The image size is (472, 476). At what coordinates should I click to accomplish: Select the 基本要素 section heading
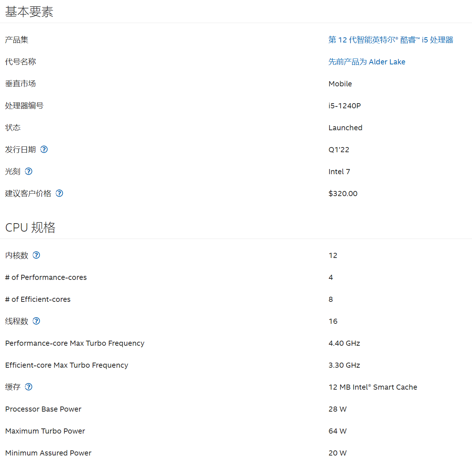pos(29,12)
